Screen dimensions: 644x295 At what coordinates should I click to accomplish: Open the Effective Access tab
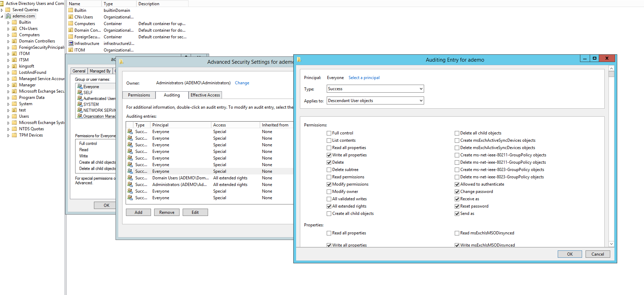point(205,95)
